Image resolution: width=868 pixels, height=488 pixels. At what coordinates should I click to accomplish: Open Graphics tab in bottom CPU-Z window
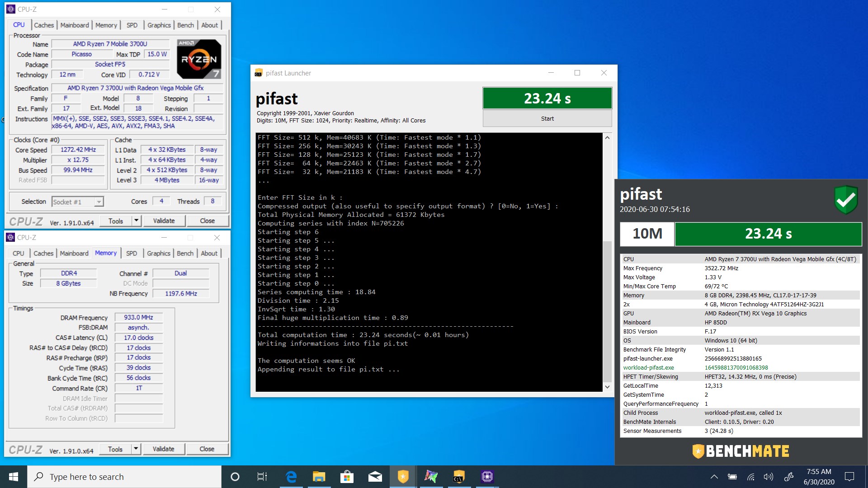159,253
